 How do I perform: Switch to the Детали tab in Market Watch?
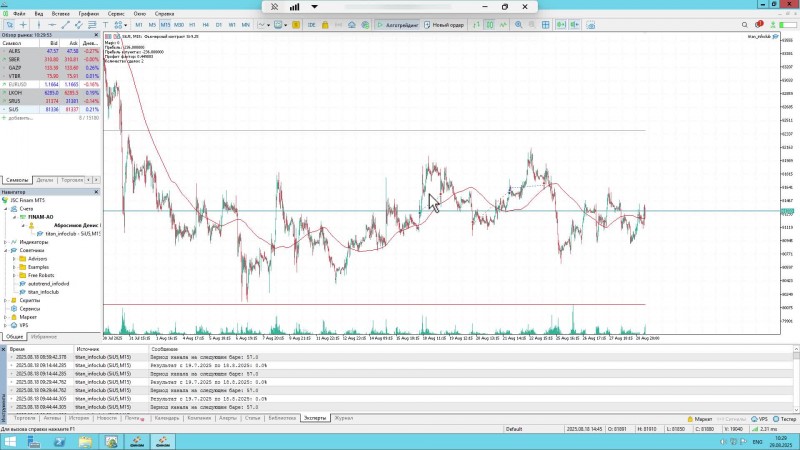coord(45,180)
